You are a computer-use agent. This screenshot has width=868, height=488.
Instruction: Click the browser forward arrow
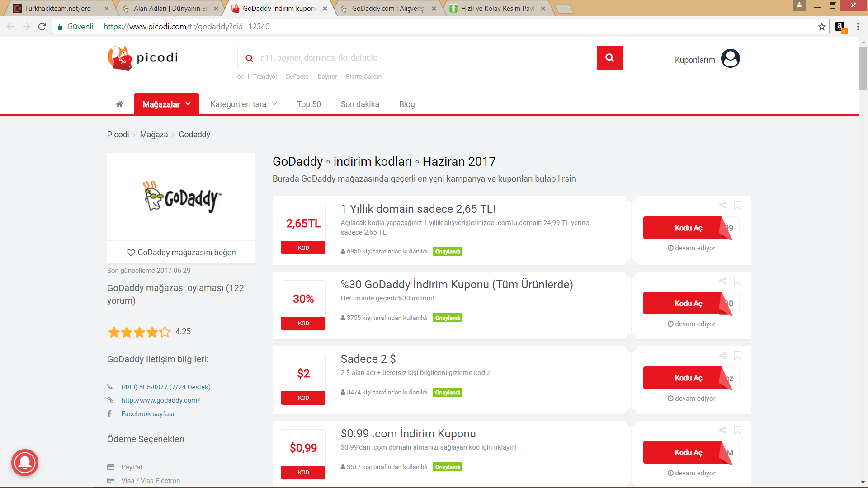point(26,27)
